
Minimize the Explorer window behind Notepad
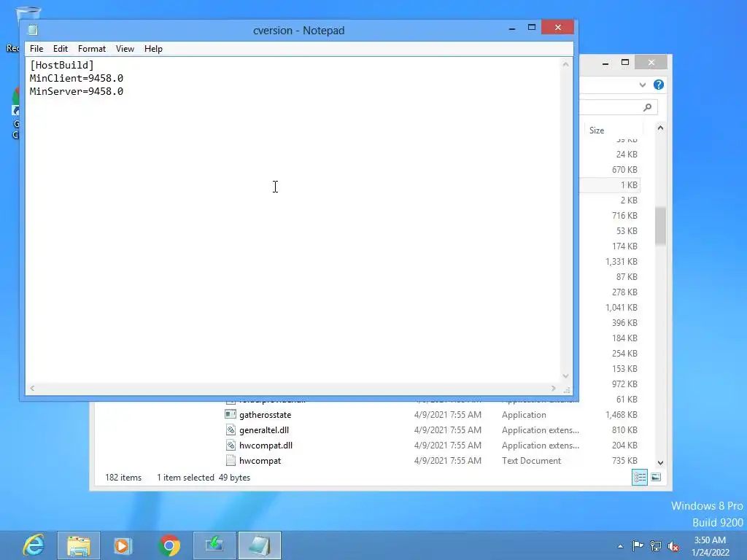[605, 63]
